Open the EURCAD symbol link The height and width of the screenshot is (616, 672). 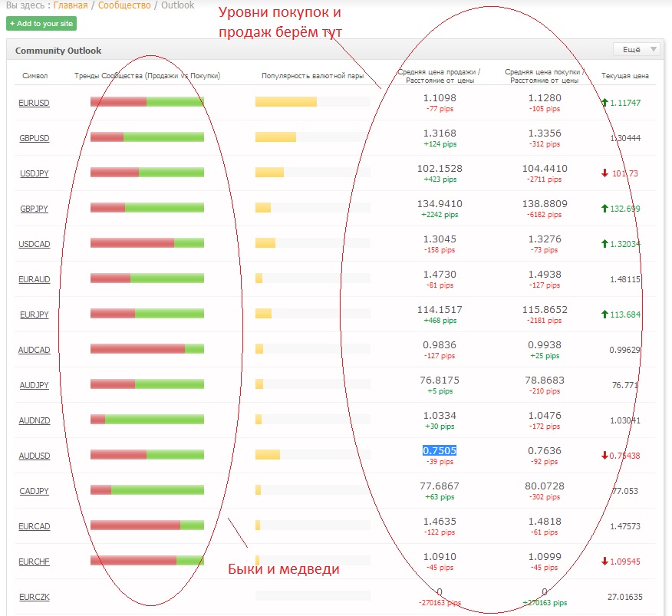point(35,526)
